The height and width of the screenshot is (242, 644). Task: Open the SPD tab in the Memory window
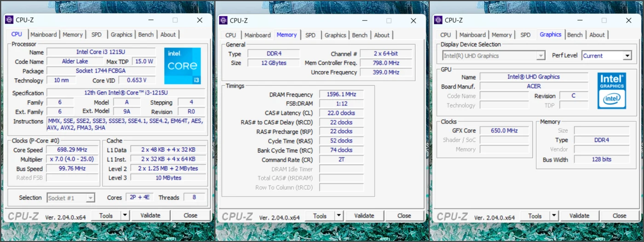tap(310, 35)
